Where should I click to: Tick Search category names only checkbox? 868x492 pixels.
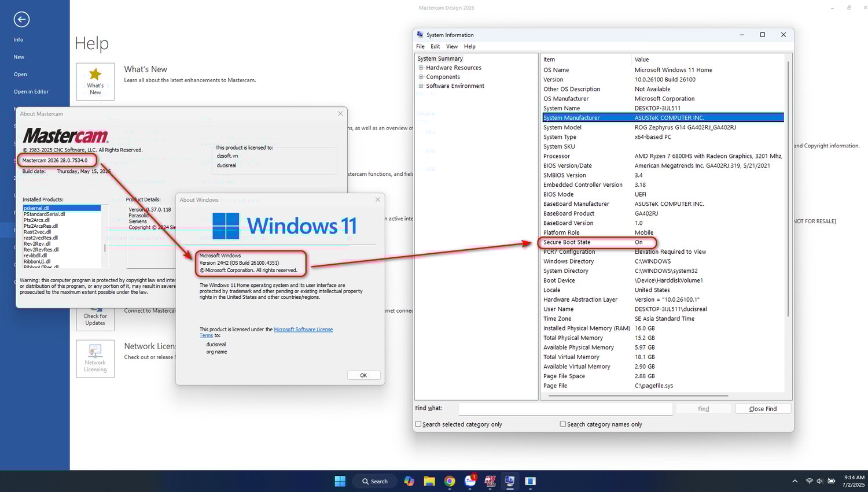563,424
